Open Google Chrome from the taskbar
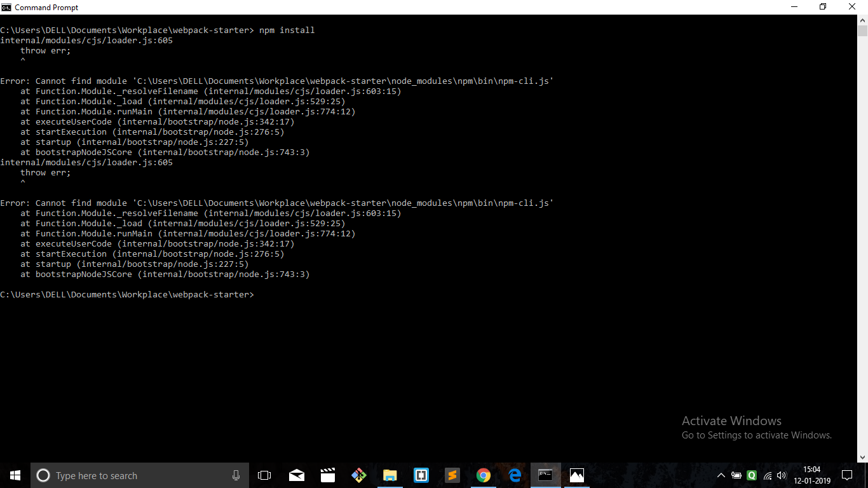This screenshot has width=868, height=488. click(x=483, y=475)
